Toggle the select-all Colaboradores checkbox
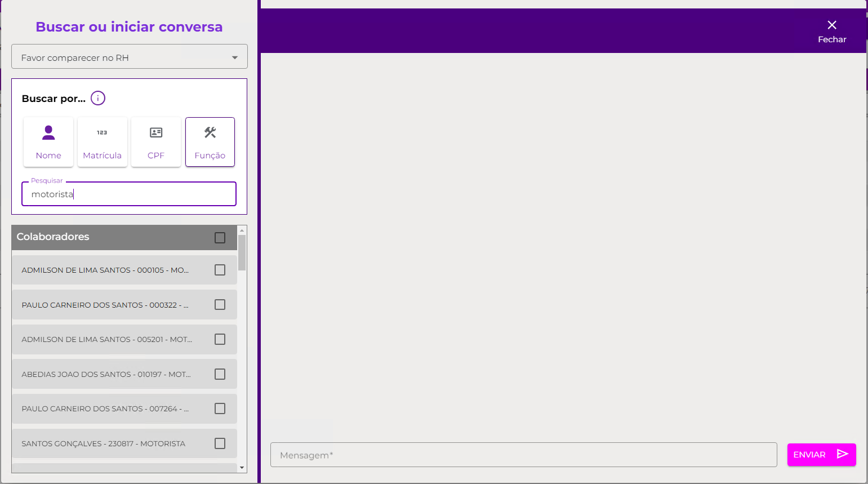 (x=220, y=238)
